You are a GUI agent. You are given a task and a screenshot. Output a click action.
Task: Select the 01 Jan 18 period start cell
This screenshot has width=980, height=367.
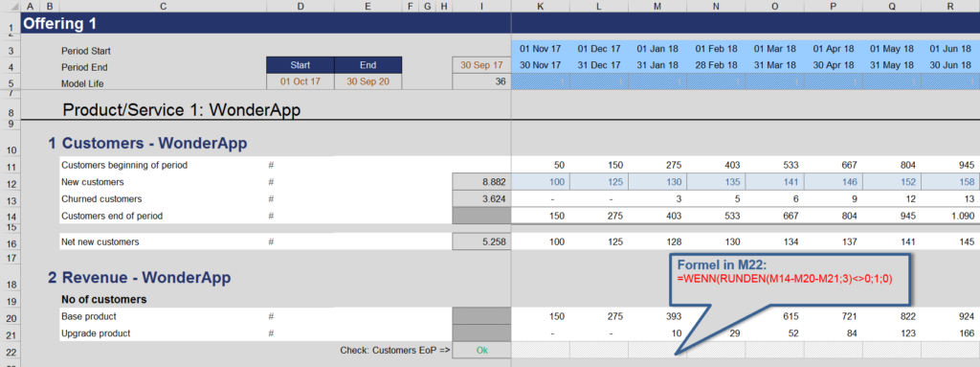[657, 49]
